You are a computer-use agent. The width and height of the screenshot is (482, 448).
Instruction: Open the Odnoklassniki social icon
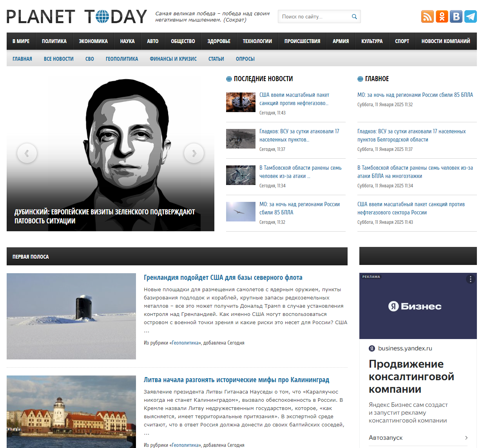[x=442, y=16]
